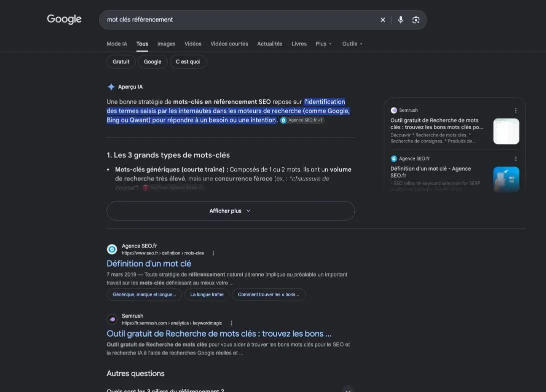Open more options next to semrush.com result URL

[231, 323]
